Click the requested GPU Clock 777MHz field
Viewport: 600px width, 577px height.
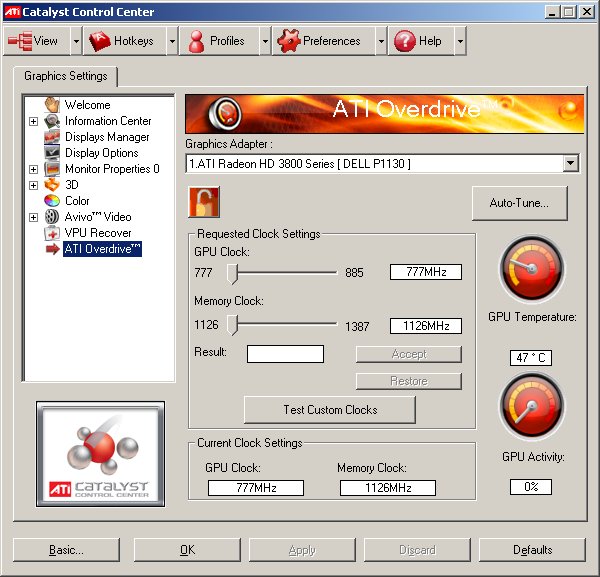[426, 272]
